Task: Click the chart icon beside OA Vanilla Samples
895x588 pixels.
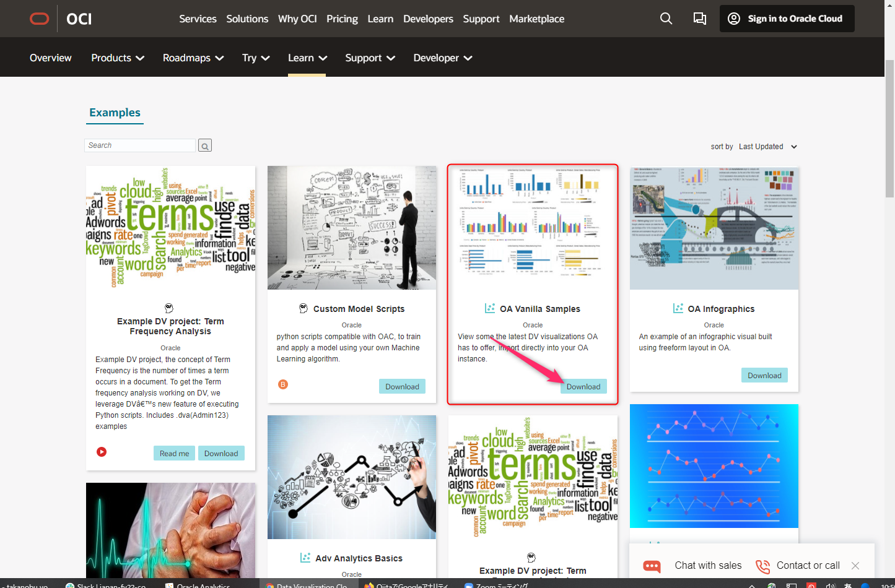Action: pyautogui.click(x=490, y=308)
